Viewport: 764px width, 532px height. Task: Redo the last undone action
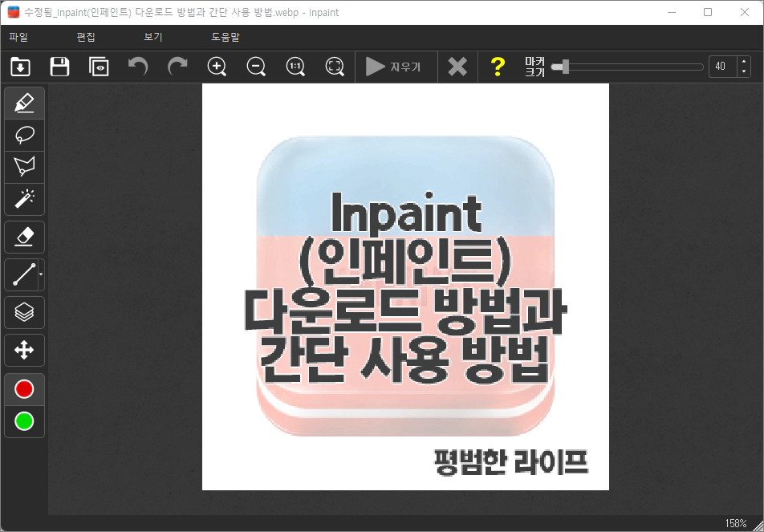(x=177, y=67)
